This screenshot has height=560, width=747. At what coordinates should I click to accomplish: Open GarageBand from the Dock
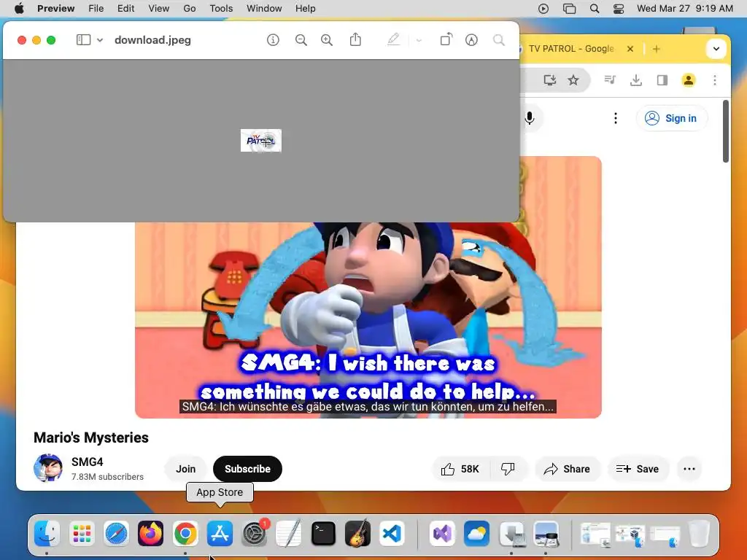tap(357, 533)
